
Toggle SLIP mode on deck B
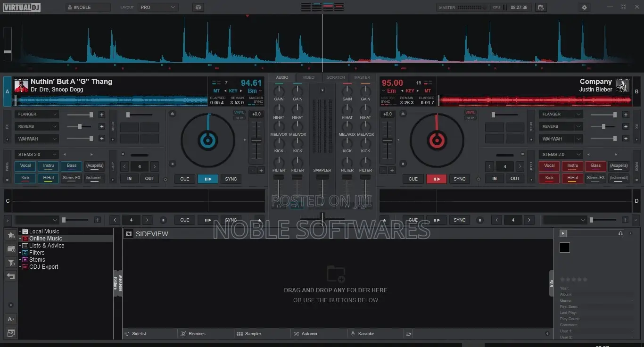(470, 118)
